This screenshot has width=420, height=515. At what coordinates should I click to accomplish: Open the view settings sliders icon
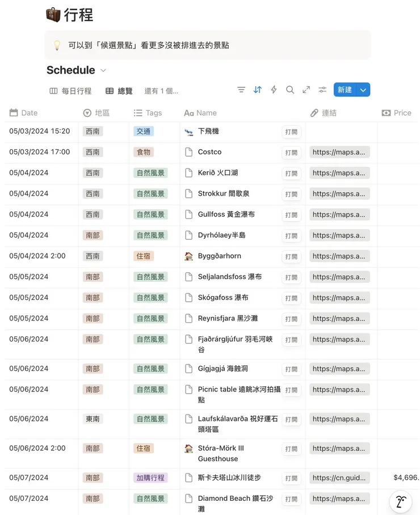click(x=322, y=90)
